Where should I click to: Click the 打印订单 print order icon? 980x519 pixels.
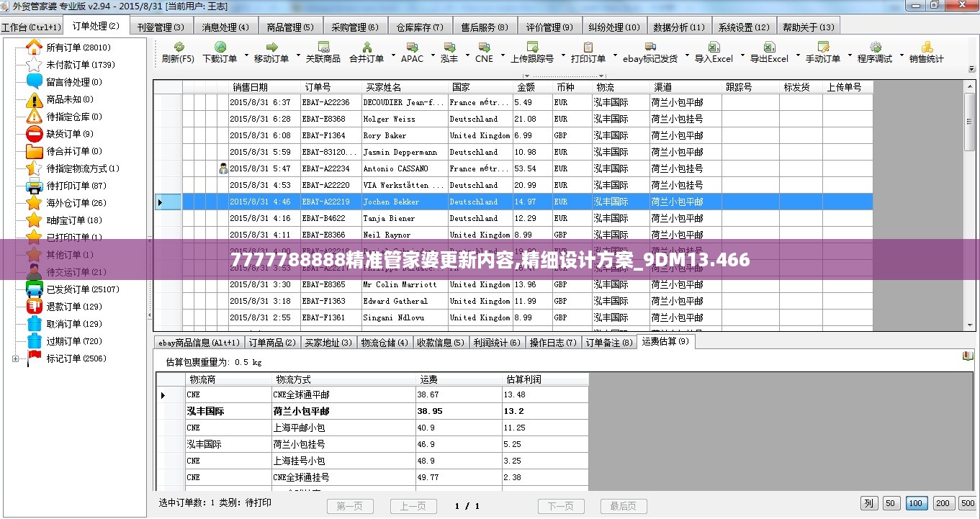point(588,48)
